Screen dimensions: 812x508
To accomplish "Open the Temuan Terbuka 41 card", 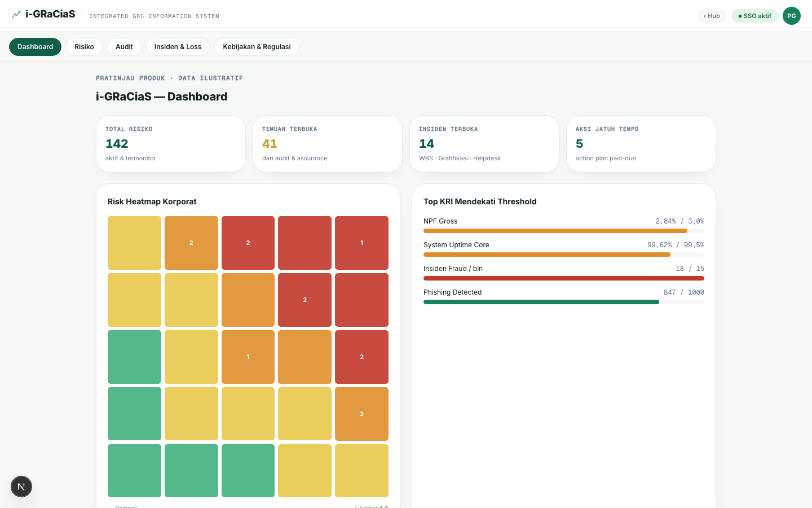I will [x=328, y=144].
